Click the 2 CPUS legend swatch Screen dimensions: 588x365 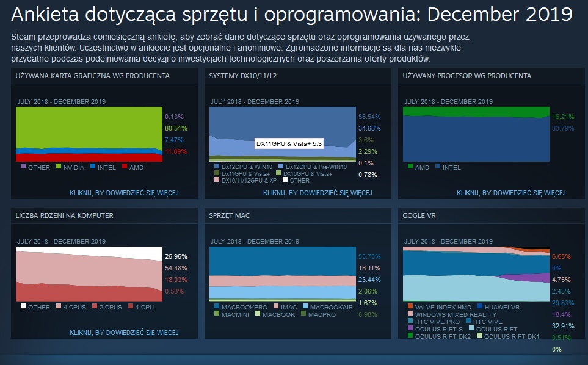pos(95,306)
